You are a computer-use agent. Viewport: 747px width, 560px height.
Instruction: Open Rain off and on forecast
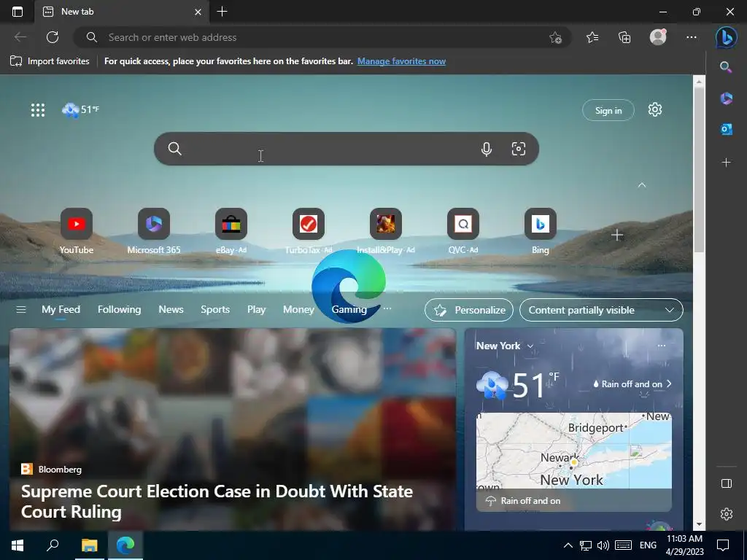(632, 384)
